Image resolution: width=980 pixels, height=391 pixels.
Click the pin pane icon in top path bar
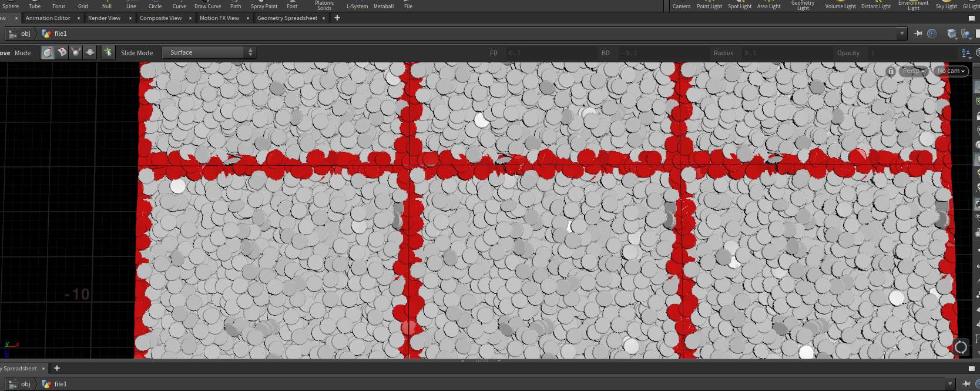[918, 34]
